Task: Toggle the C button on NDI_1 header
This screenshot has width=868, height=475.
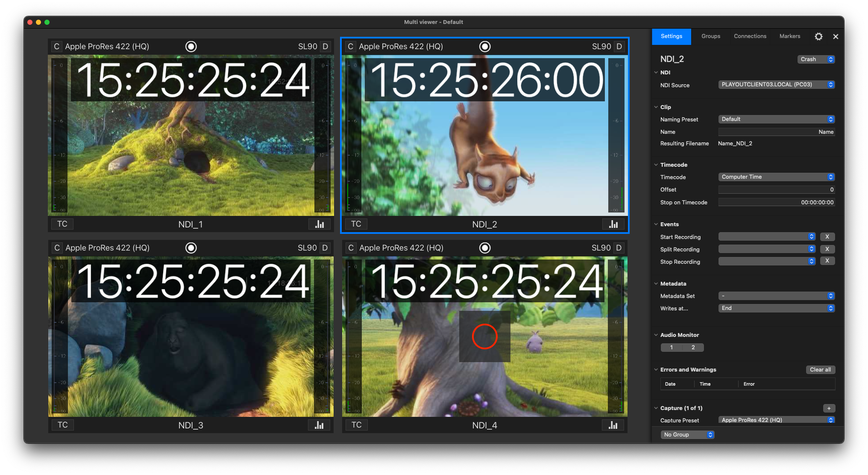Action: tap(56, 47)
